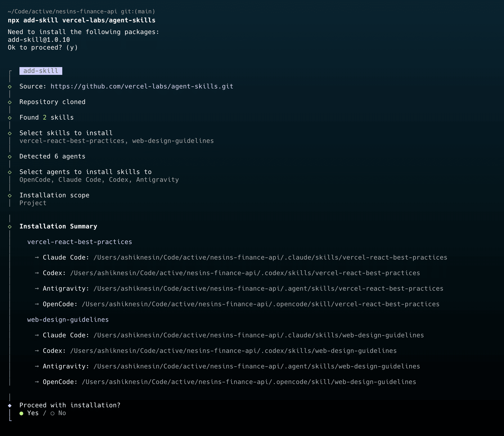Click the green number 2 in Found skills
This screenshot has height=436, width=504.
[45, 118]
